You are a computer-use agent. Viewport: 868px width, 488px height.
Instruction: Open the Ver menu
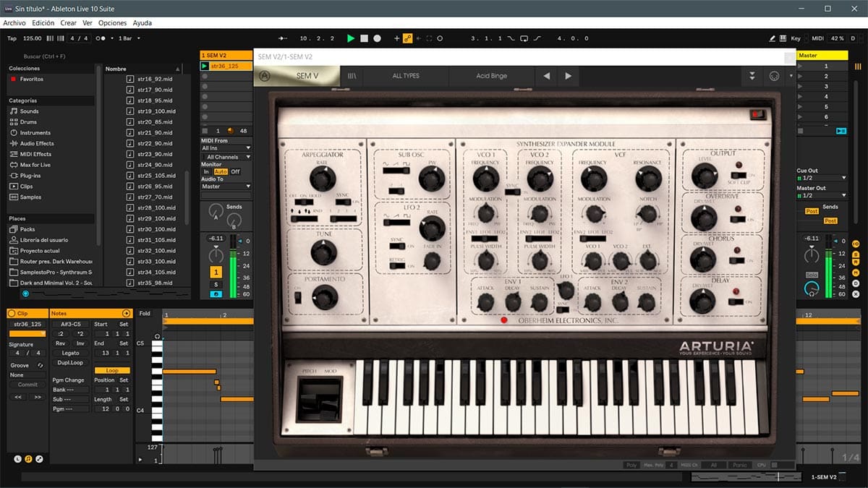coord(88,23)
